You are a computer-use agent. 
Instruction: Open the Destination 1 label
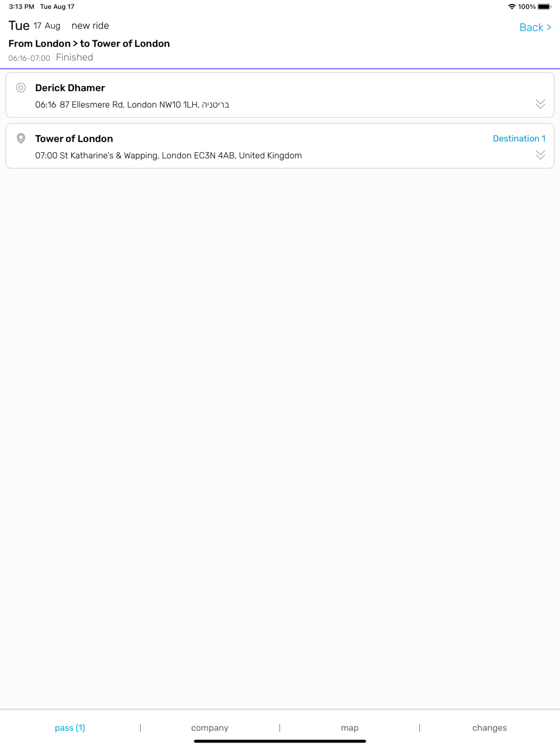click(x=519, y=138)
